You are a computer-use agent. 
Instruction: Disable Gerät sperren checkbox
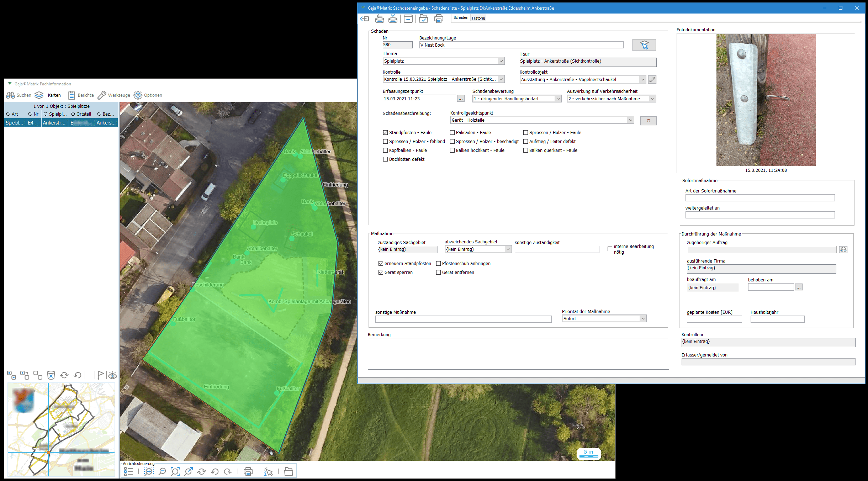[x=381, y=273]
